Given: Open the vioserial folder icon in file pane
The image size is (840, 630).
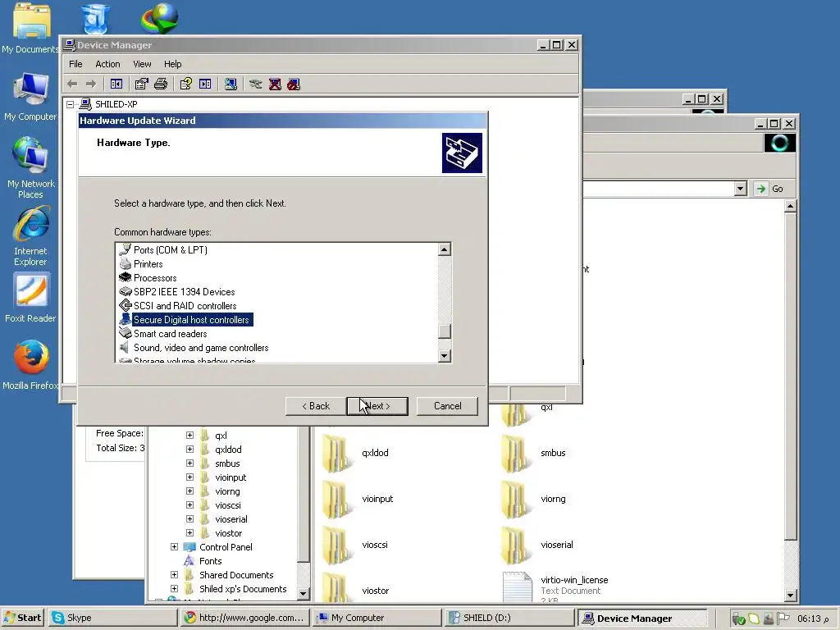Looking at the screenshot, I should point(515,546).
